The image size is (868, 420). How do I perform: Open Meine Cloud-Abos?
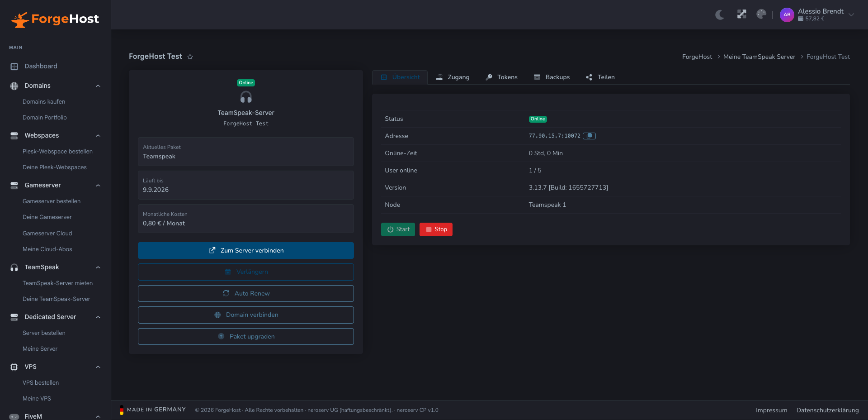pos(47,249)
